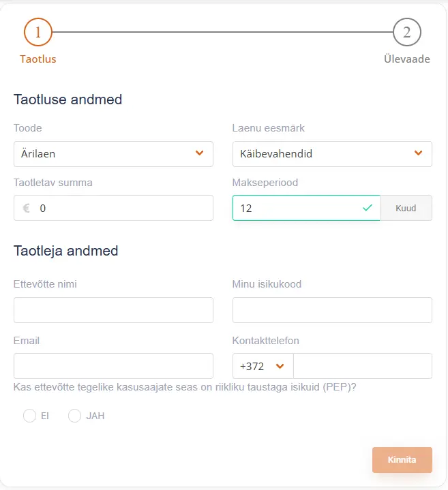448x490 pixels.
Task: Open the Käibevahendid loan purpose dropdown
Action: point(332,154)
